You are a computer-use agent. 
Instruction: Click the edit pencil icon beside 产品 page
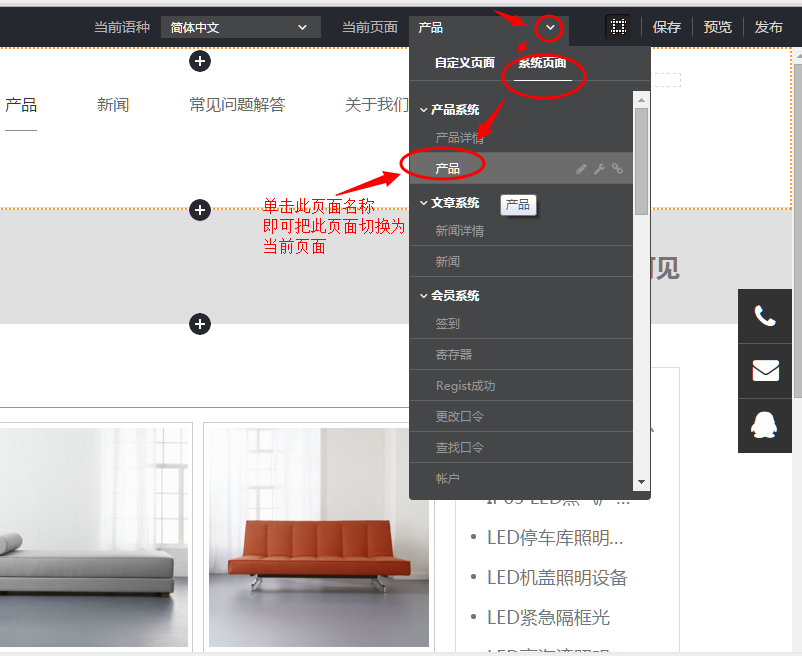[x=581, y=168]
